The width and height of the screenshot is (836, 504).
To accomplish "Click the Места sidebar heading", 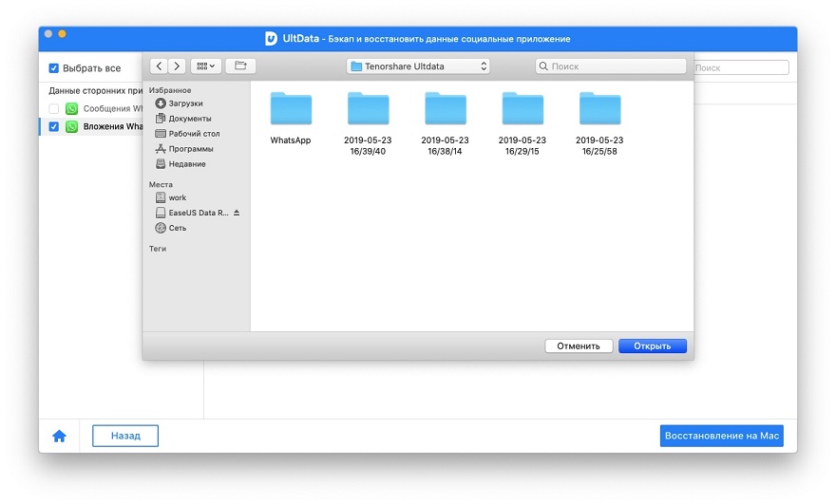I will point(161,184).
